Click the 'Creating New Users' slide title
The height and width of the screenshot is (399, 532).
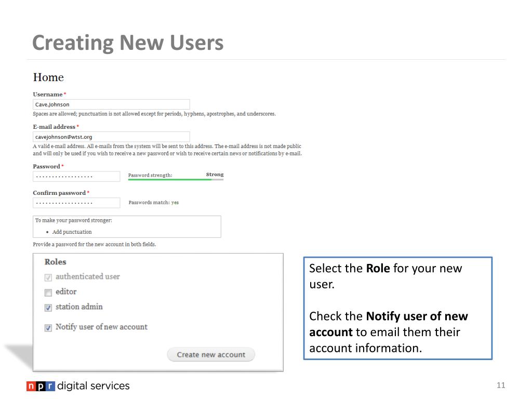click(x=128, y=43)
